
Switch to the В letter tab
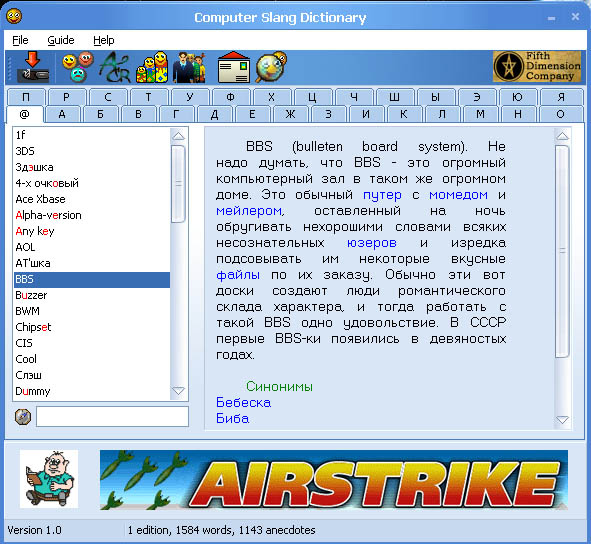click(x=138, y=114)
